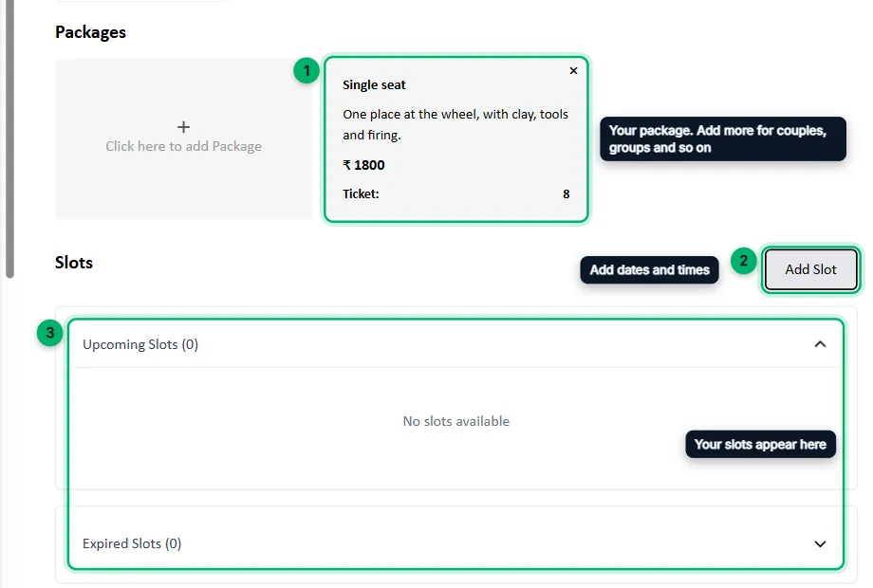Click the 'Add dates and times' tooltip
Image resolution: width=873 pixels, height=588 pixels.
click(649, 269)
